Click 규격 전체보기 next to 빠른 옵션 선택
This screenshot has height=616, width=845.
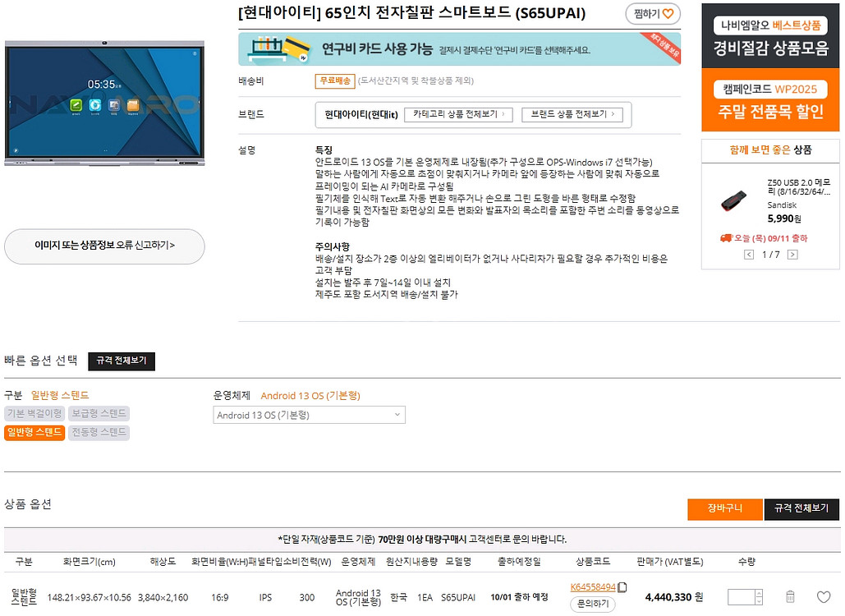[122, 361]
